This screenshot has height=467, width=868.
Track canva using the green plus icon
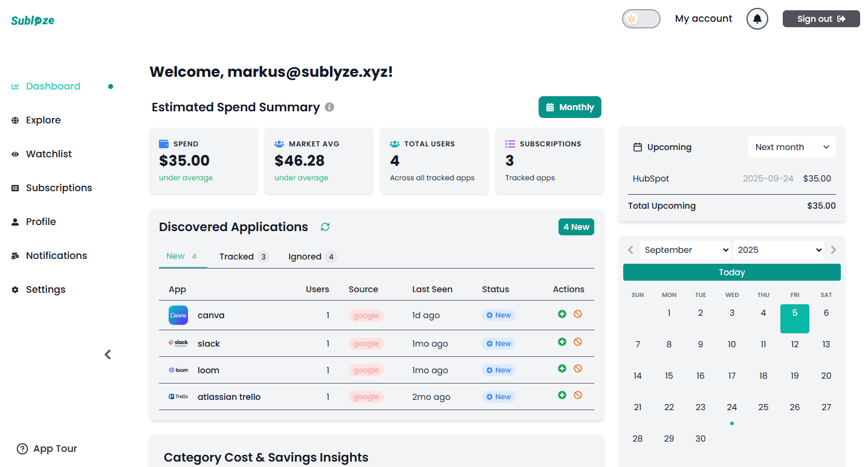click(x=562, y=314)
